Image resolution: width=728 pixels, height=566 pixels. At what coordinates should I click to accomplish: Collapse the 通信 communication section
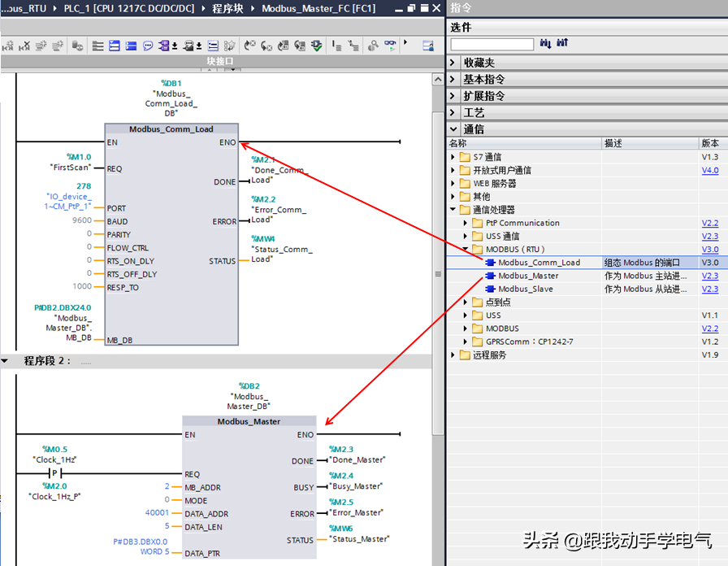coord(453,129)
